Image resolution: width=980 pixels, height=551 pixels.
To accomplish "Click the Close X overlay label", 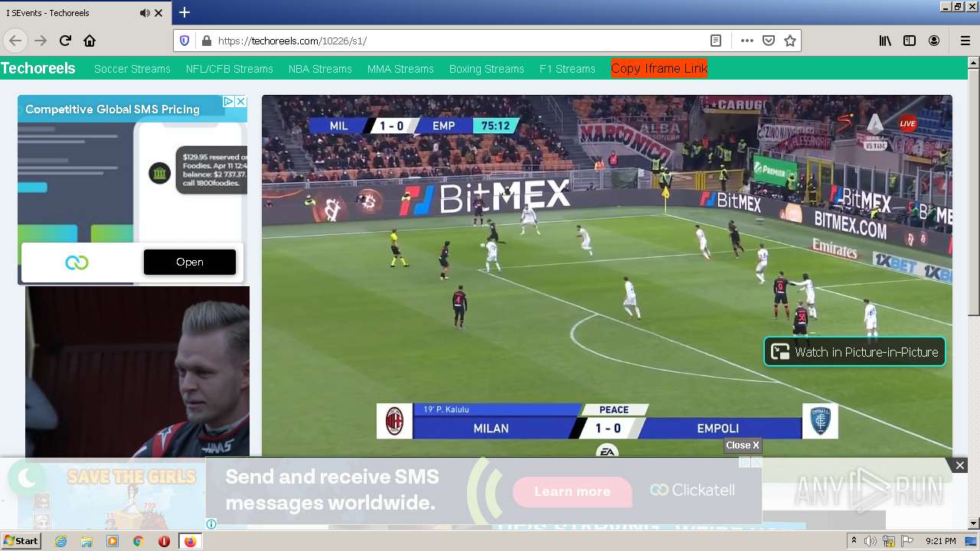I will coord(743,445).
